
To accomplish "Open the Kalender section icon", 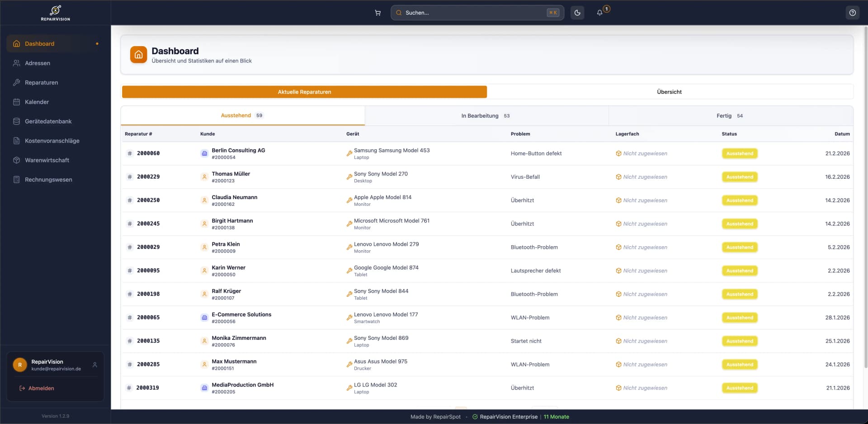I will click(x=16, y=102).
